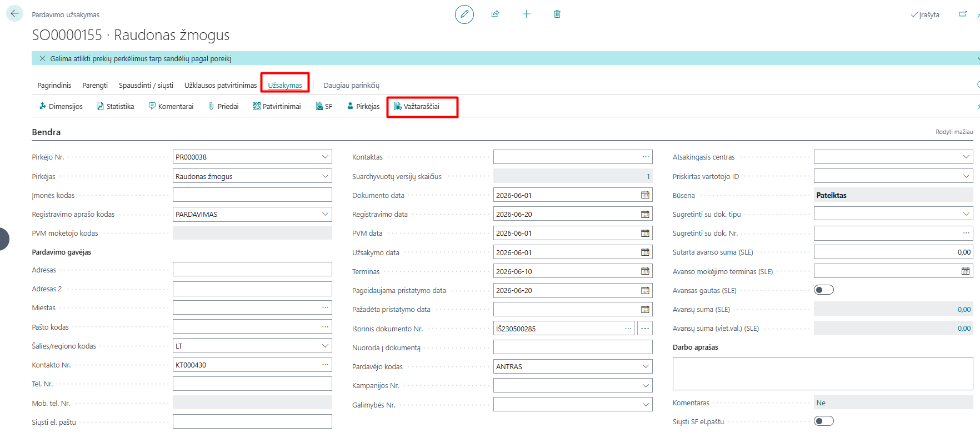Viewport: 980px width, 442px height.
Task: Open lookup ellipsis in Kontaktas field
Action: (646, 157)
